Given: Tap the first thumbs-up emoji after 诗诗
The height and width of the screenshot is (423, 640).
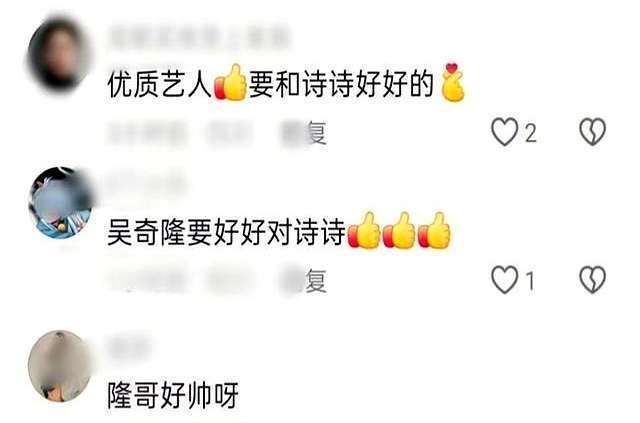Looking at the screenshot, I should [364, 231].
